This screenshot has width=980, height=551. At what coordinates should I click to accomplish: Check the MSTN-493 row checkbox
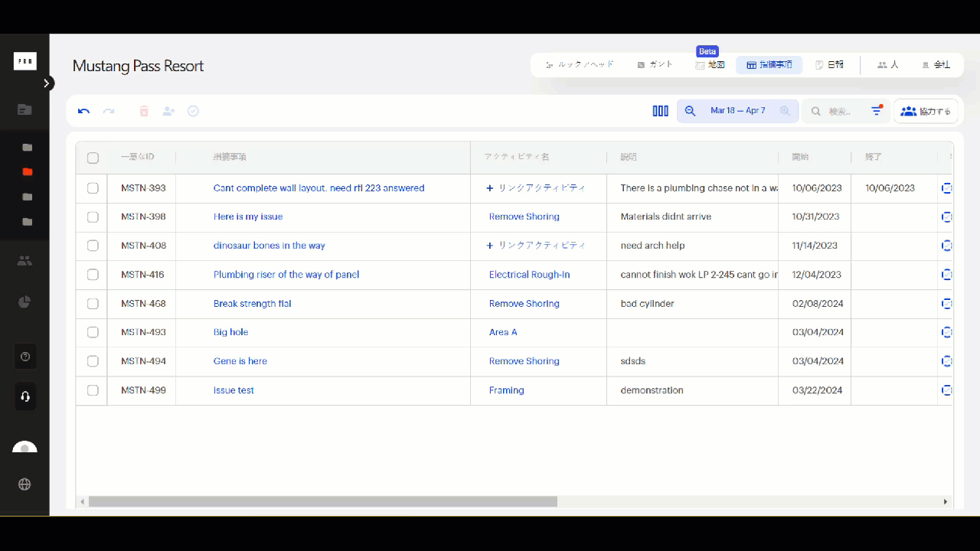pyautogui.click(x=93, y=332)
